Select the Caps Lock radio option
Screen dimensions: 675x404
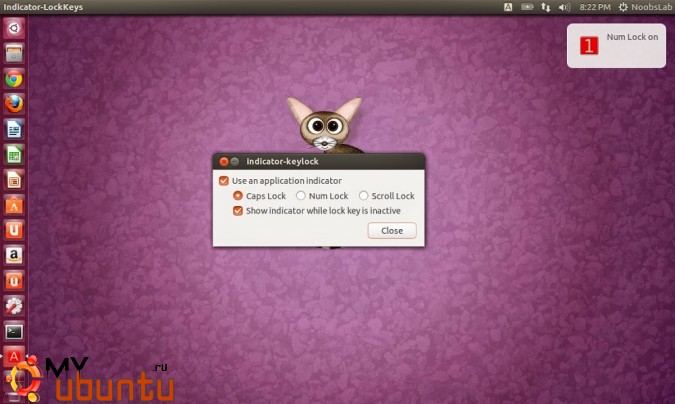(x=238, y=196)
